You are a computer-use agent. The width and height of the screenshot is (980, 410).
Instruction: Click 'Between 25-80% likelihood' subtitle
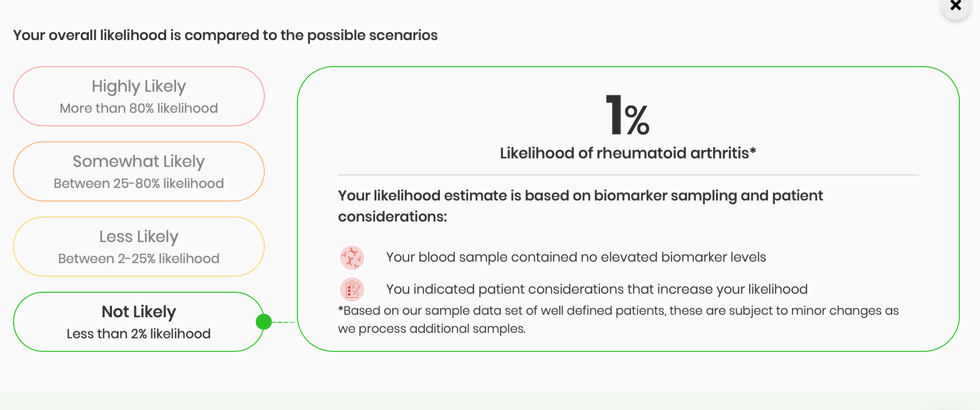tap(139, 183)
